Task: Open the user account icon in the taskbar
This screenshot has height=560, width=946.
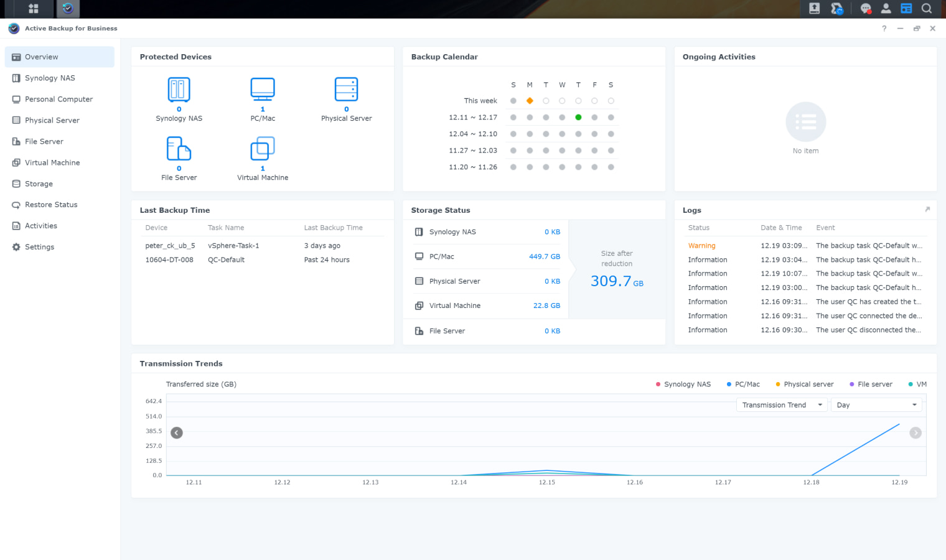Action: pyautogui.click(x=886, y=8)
